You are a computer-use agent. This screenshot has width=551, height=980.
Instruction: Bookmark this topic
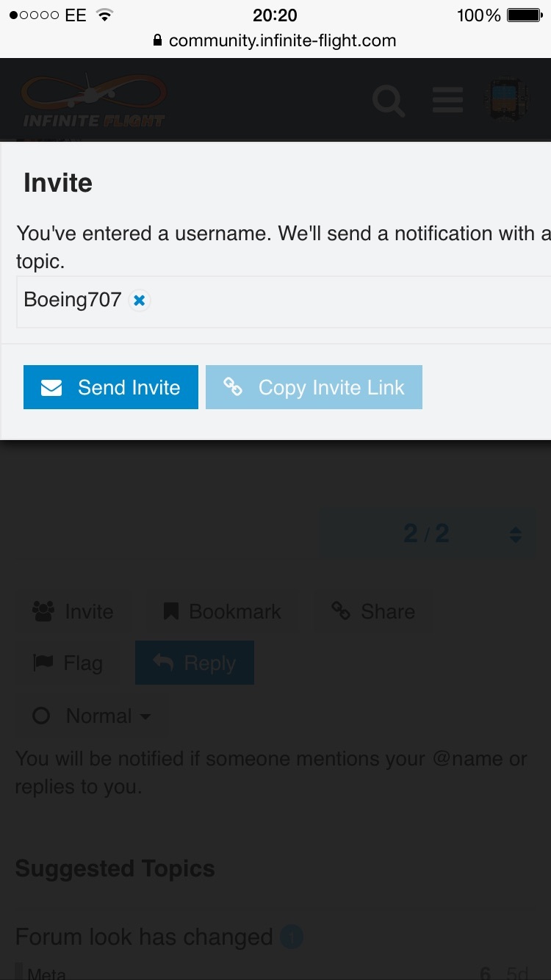pyautogui.click(x=222, y=611)
